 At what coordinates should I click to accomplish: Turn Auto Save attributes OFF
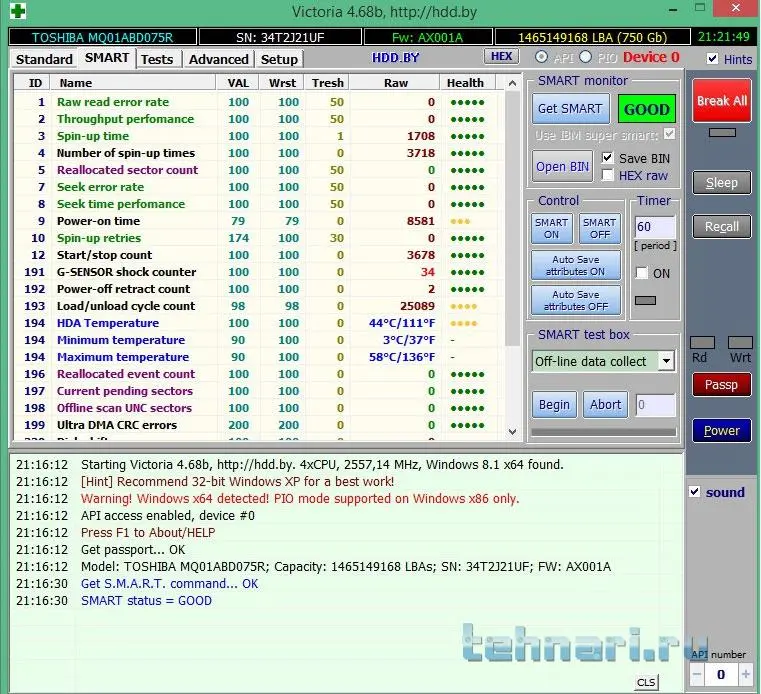[576, 300]
